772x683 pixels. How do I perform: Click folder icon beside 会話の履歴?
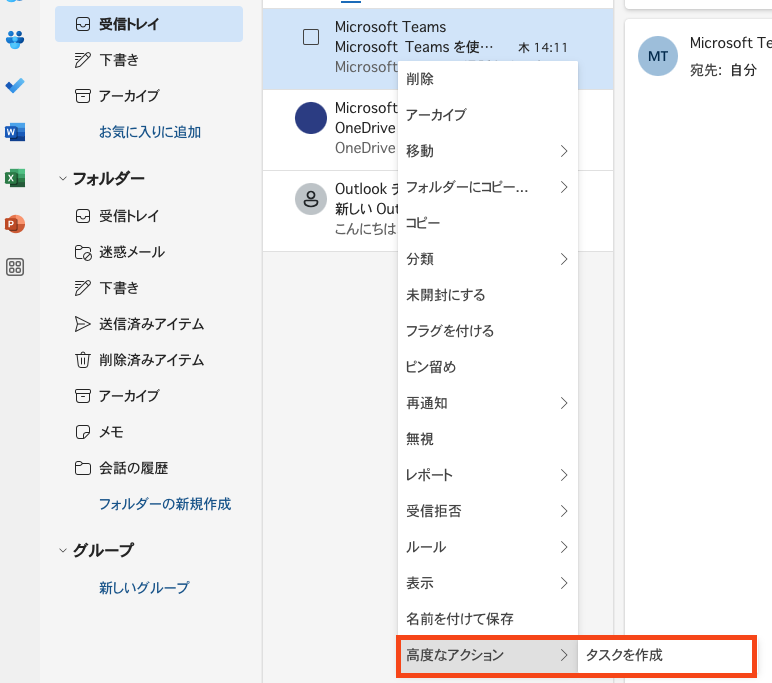pos(83,468)
